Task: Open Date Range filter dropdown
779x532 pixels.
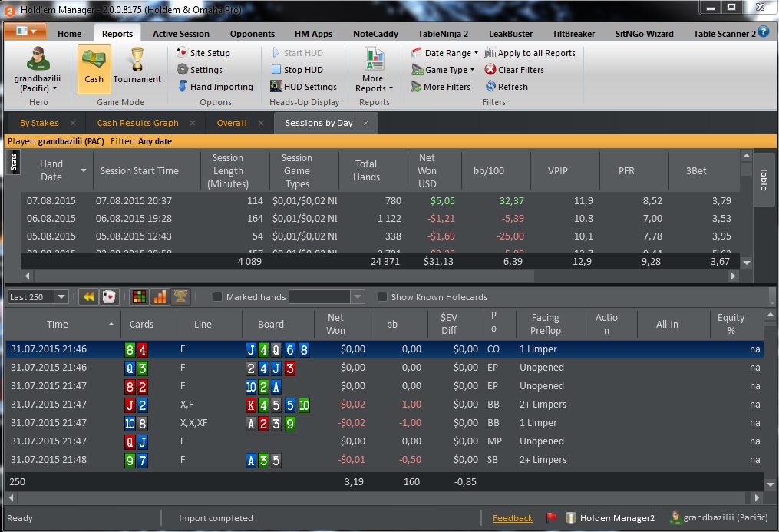Action: [x=444, y=53]
